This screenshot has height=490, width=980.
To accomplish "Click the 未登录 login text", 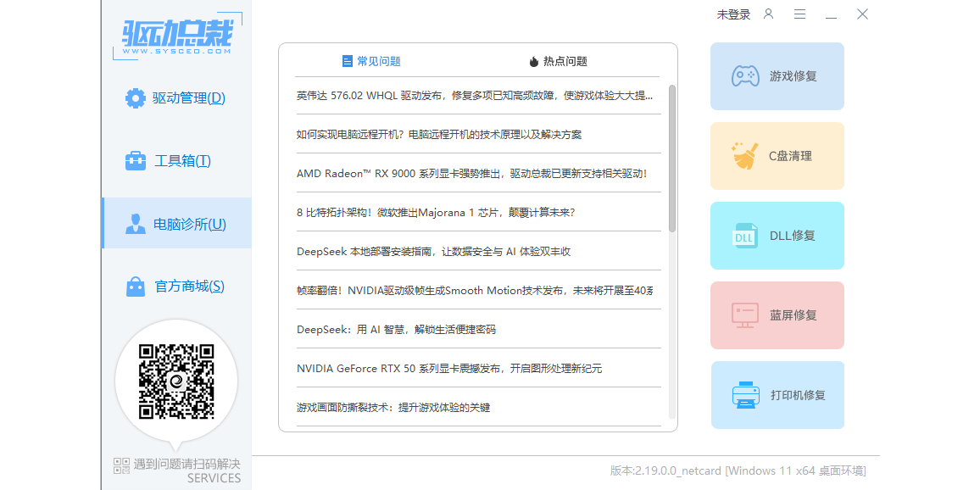I will (734, 14).
